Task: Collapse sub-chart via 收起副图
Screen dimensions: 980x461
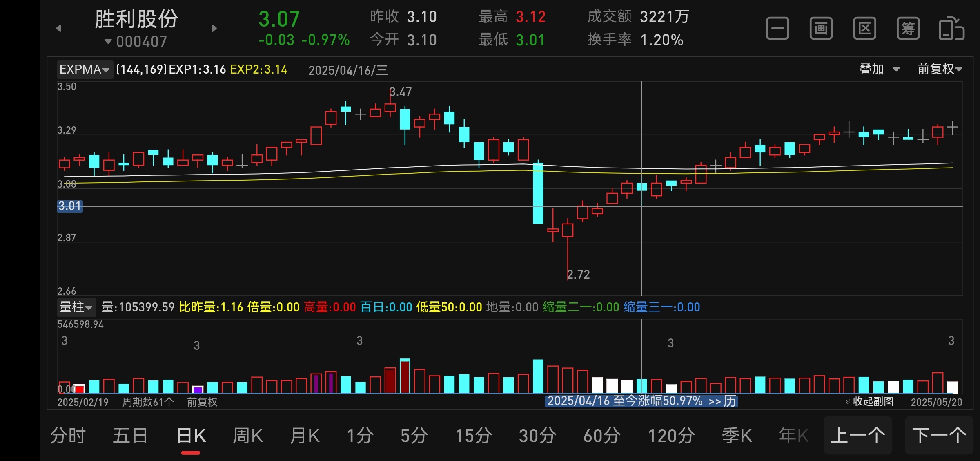Action: [x=869, y=401]
